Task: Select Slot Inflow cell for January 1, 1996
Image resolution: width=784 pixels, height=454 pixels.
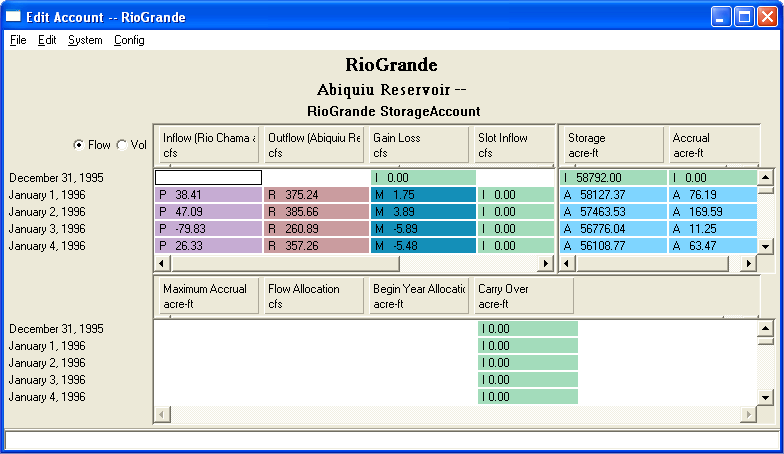Action: click(x=516, y=194)
